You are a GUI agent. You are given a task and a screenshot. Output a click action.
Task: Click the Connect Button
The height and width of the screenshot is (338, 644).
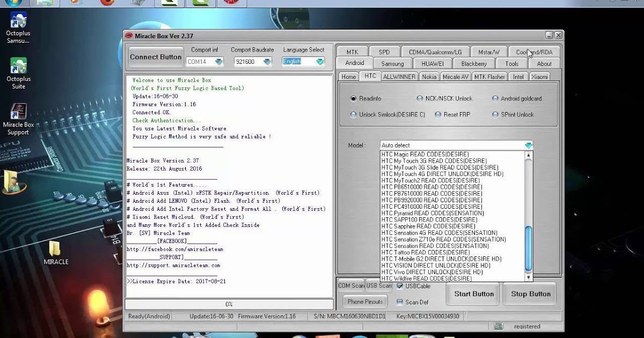[x=156, y=57]
